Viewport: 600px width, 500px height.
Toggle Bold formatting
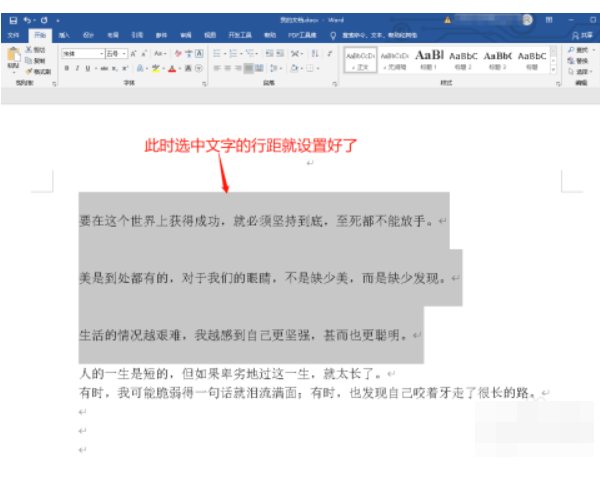point(67,68)
